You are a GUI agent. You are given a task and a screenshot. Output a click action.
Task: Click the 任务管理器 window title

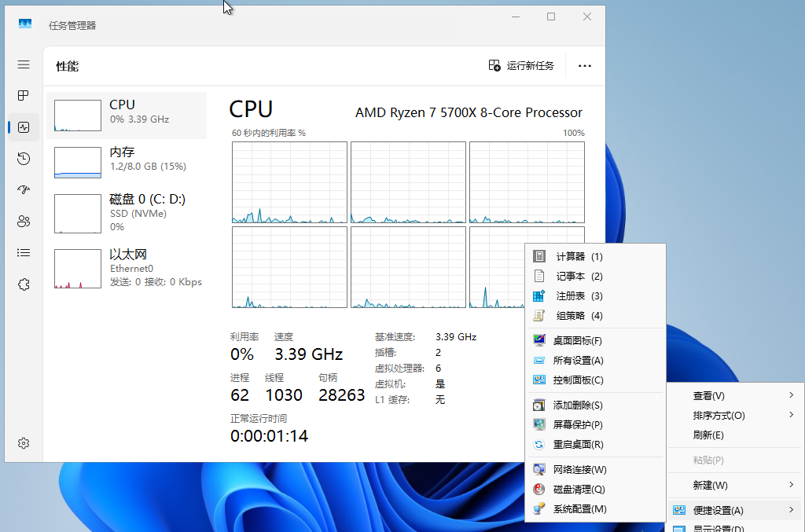72,26
